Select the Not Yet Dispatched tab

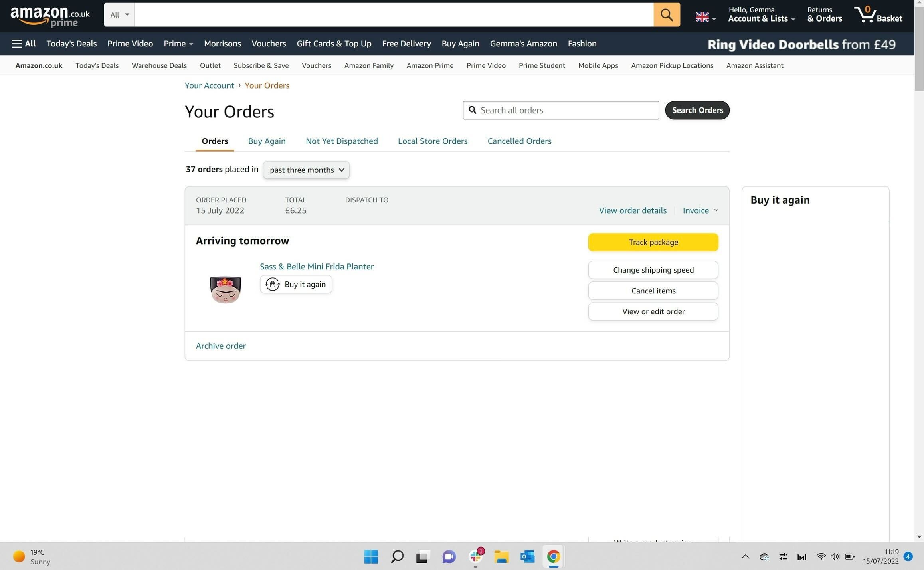click(341, 141)
